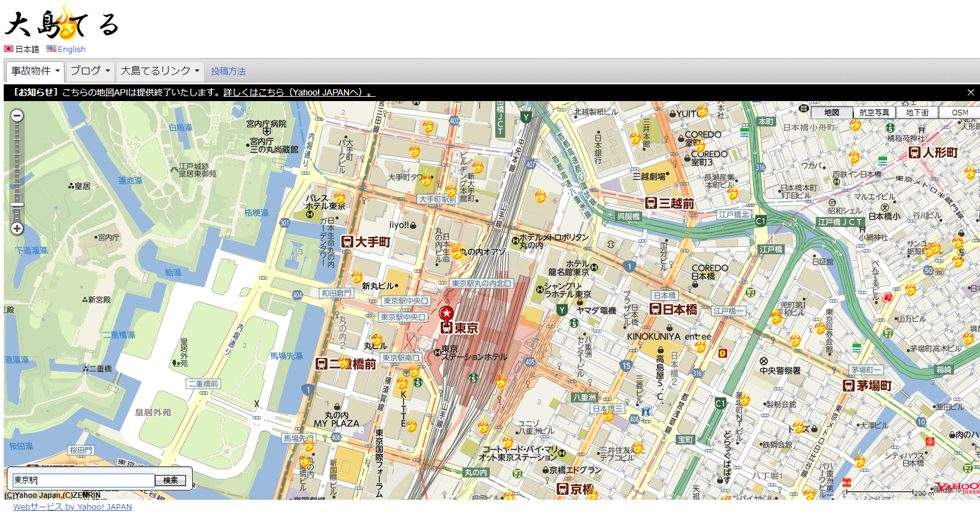
Task: Click the flame marker left of 三井本館
Action: point(635,137)
